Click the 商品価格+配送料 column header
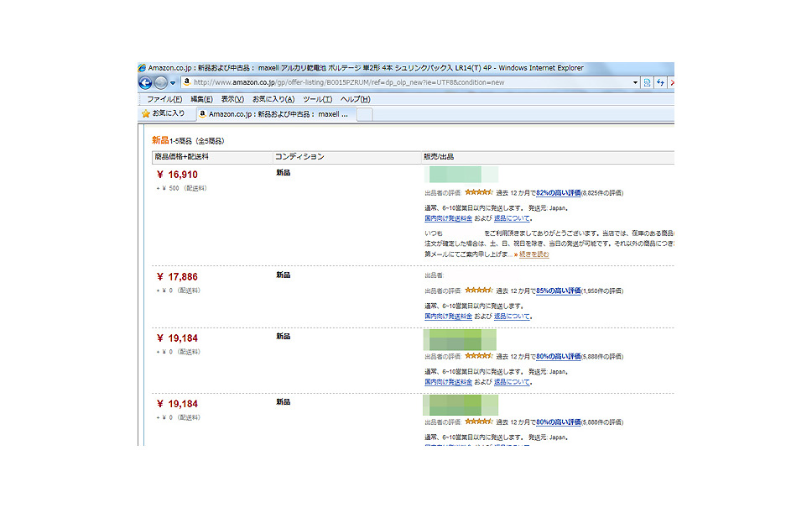 click(x=212, y=157)
